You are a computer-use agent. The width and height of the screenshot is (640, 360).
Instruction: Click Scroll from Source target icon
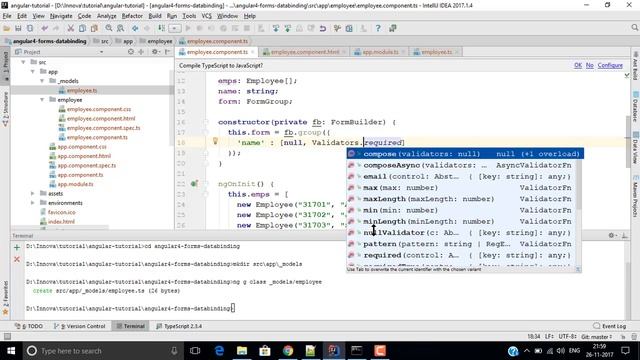[x=131, y=52]
